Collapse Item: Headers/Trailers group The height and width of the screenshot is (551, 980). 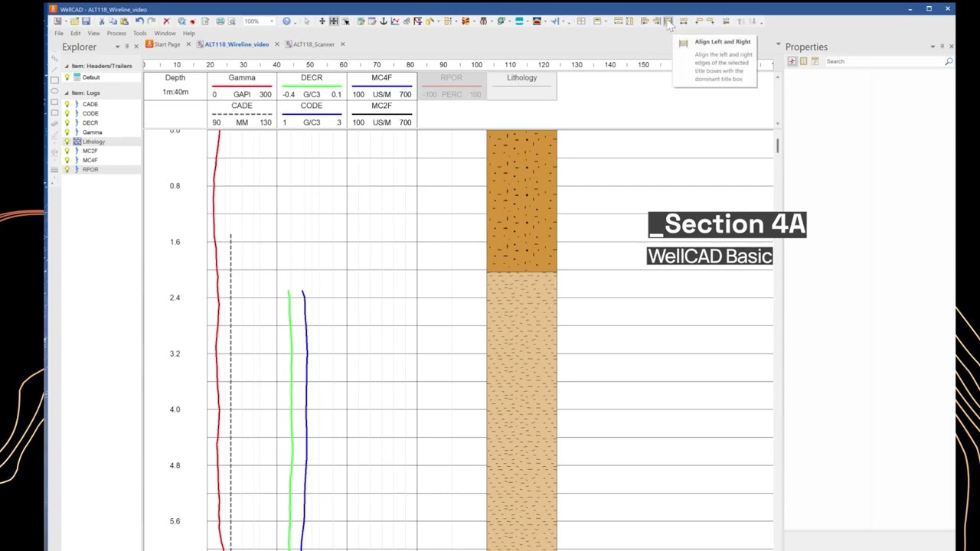[x=66, y=66]
